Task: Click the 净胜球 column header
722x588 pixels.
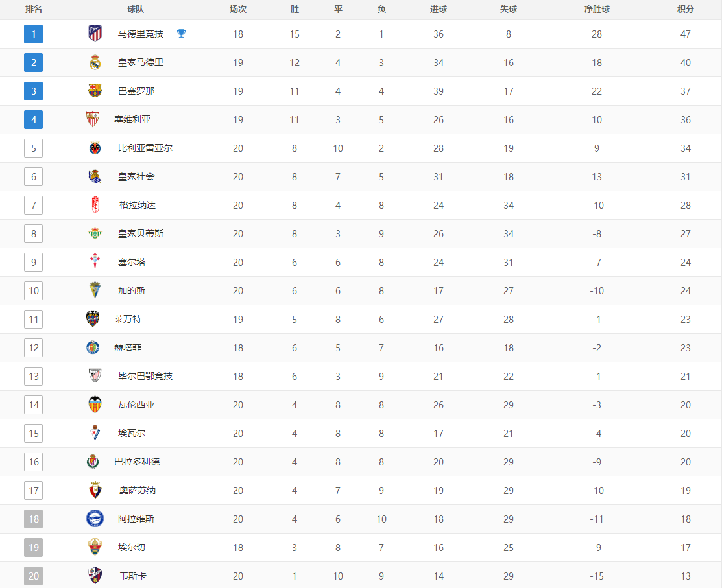Action: [596, 10]
